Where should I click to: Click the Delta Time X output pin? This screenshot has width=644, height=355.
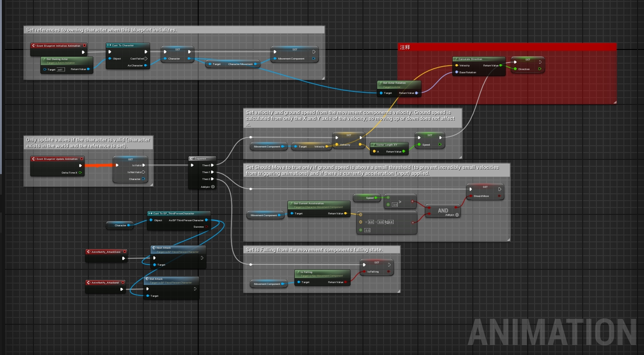(x=80, y=172)
